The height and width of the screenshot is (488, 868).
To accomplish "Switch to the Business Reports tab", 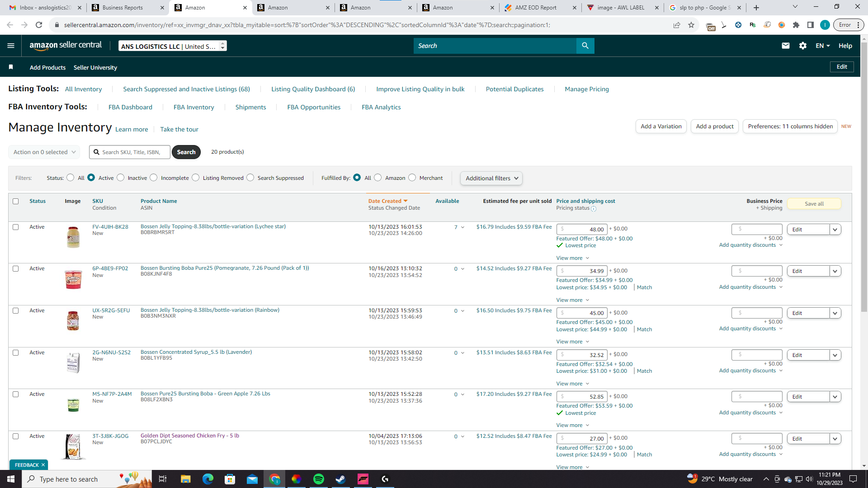I will point(128,8).
